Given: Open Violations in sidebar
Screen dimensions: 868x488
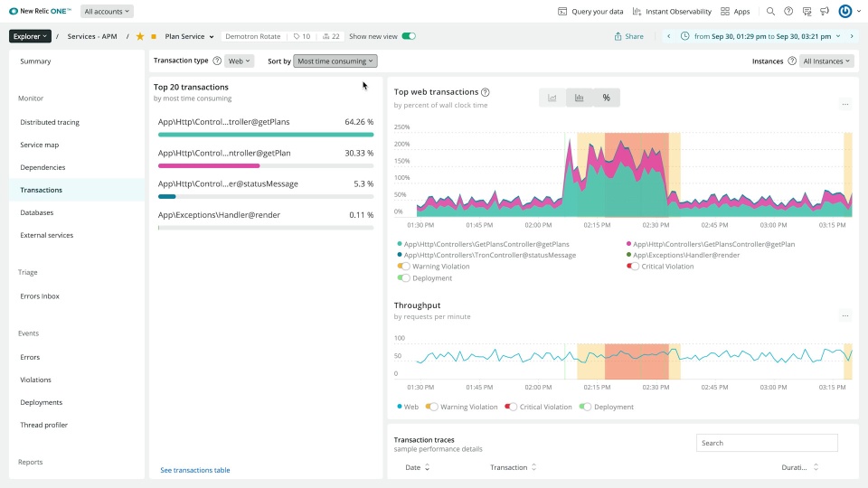Looking at the screenshot, I should click(35, 380).
